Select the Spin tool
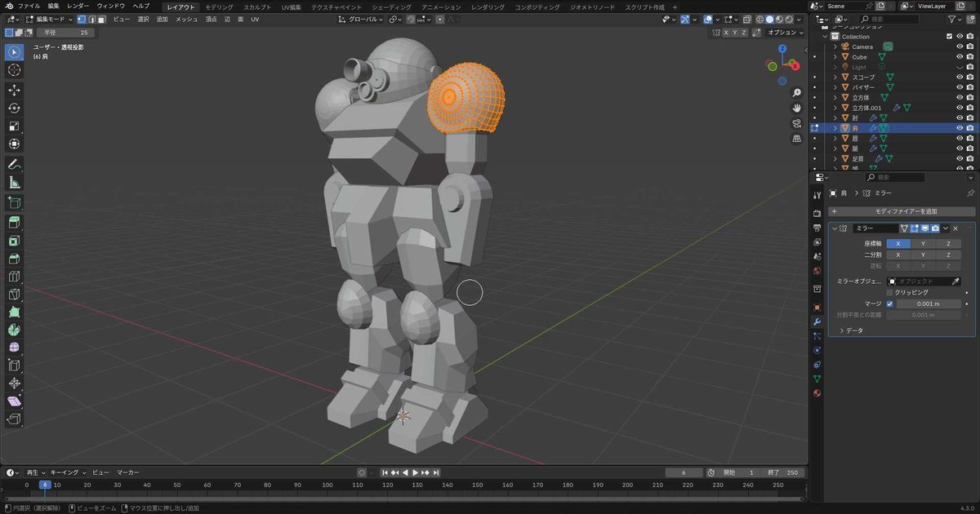The height and width of the screenshot is (514, 980). click(14, 330)
